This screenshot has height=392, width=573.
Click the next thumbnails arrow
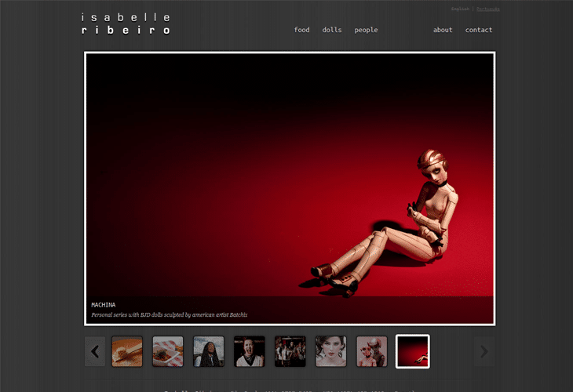(484, 351)
